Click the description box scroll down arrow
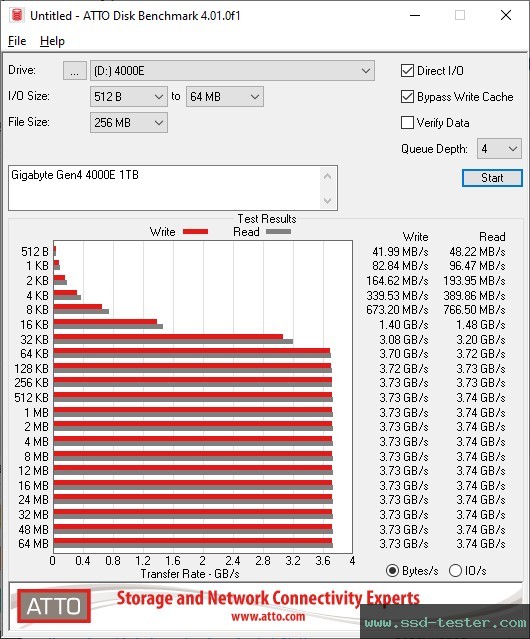Image resolution: width=530 pixels, height=639 pixels. point(328,200)
